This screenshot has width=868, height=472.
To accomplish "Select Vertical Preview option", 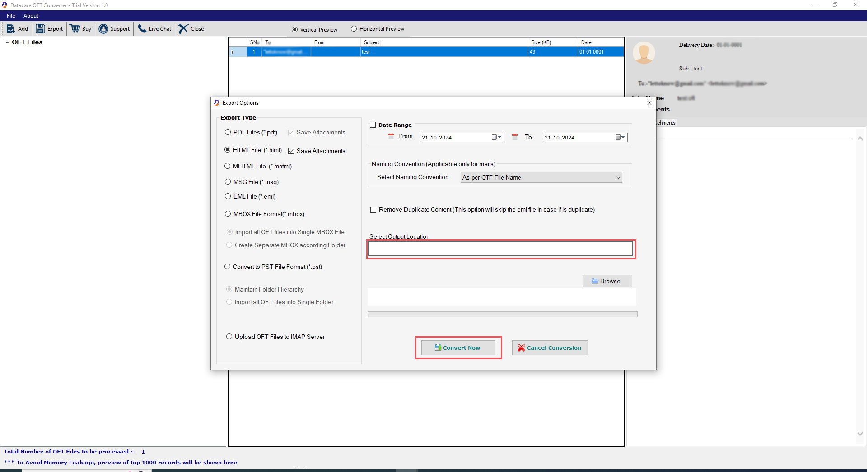I will pos(295,30).
